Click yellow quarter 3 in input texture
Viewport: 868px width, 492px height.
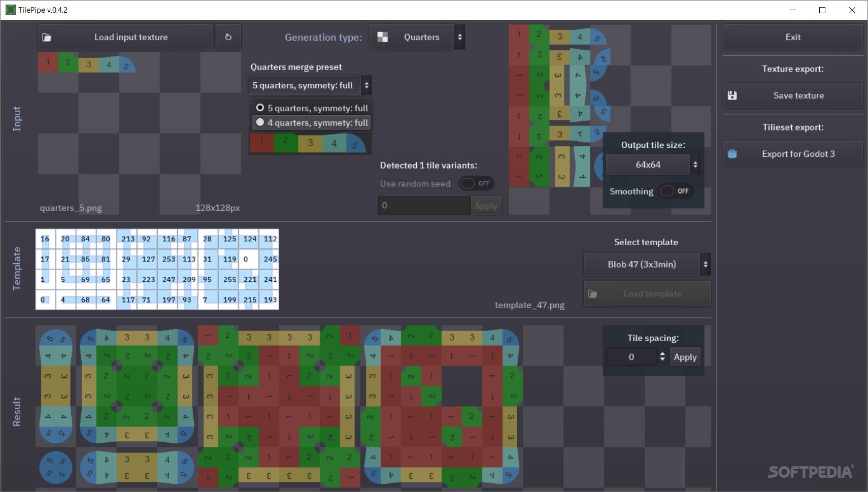88,64
